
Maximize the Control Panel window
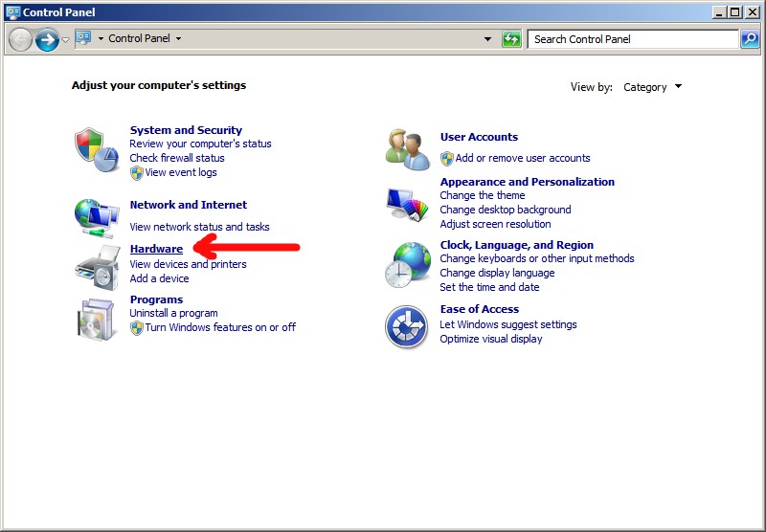click(734, 12)
